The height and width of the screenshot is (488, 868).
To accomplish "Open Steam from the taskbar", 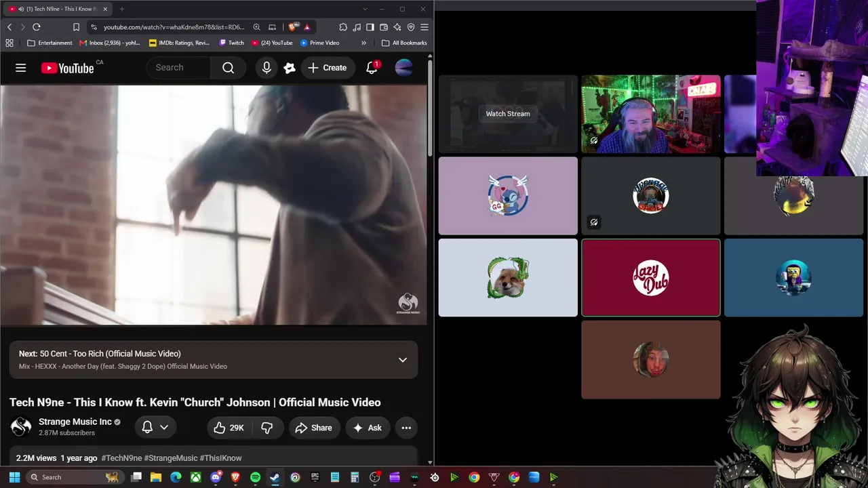I will click(x=275, y=477).
